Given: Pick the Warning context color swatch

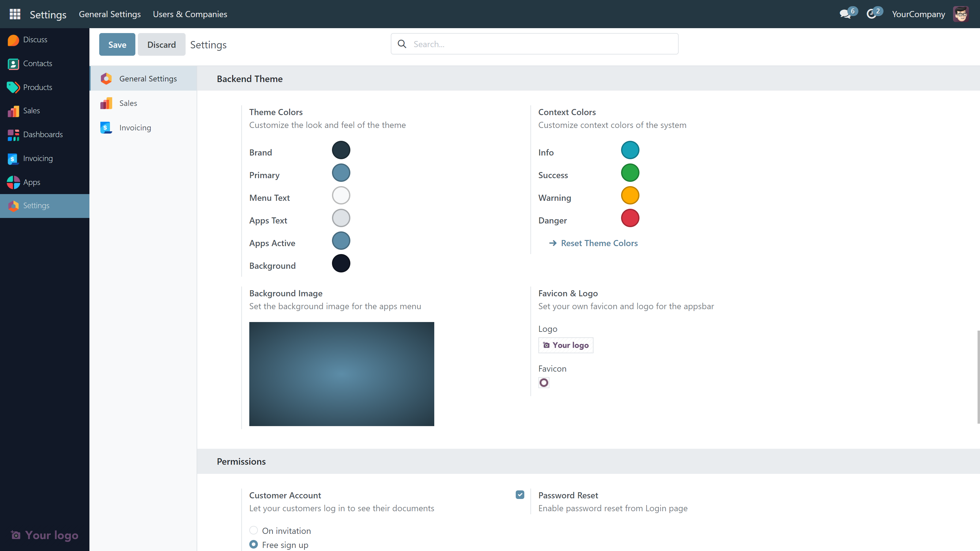Looking at the screenshot, I should click(x=630, y=196).
